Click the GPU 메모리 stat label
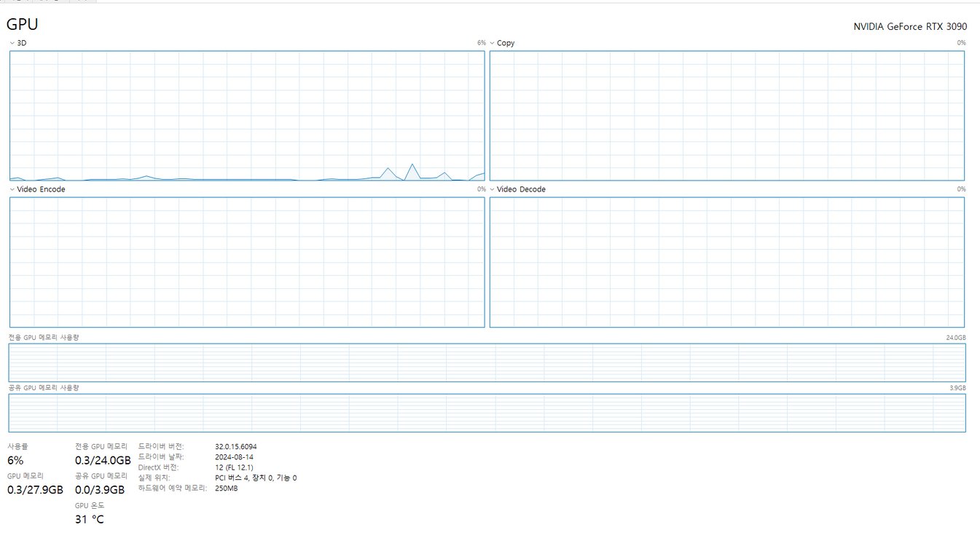 coord(26,475)
